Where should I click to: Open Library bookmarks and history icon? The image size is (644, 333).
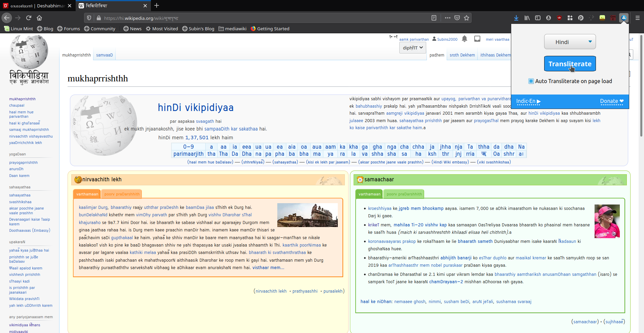click(527, 18)
